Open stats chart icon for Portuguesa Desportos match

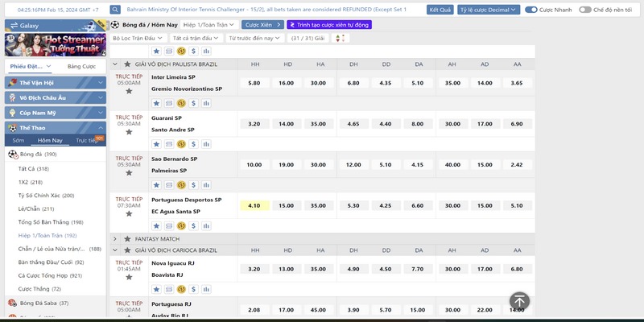pyautogui.click(x=206, y=226)
